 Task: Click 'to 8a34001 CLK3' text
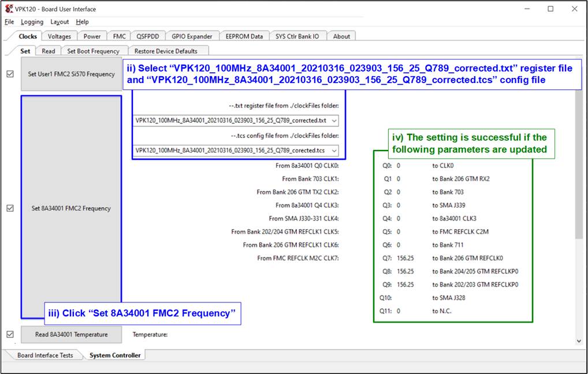[x=454, y=219]
